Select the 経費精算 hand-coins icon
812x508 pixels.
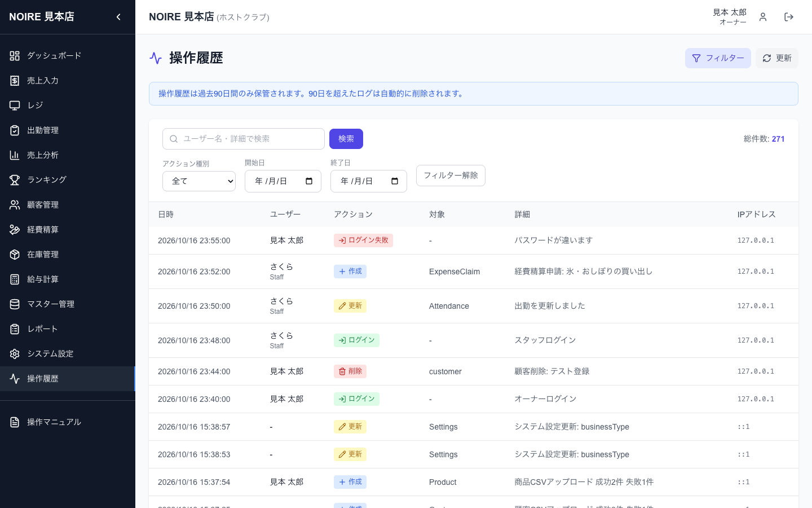point(15,230)
